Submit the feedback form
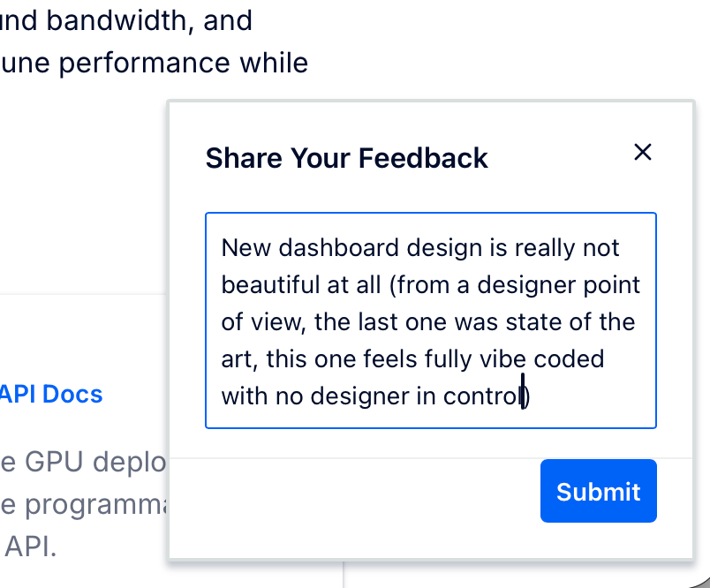Viewport: 710px width, 588px height. coord(598,491)
